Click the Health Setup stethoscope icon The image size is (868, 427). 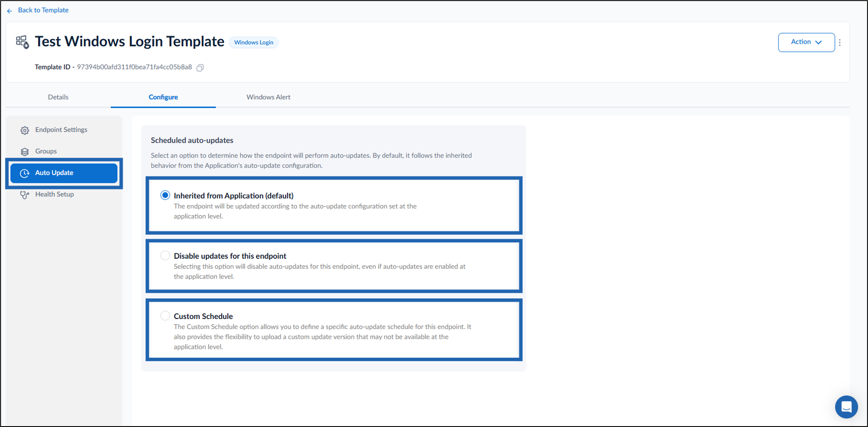25,195
